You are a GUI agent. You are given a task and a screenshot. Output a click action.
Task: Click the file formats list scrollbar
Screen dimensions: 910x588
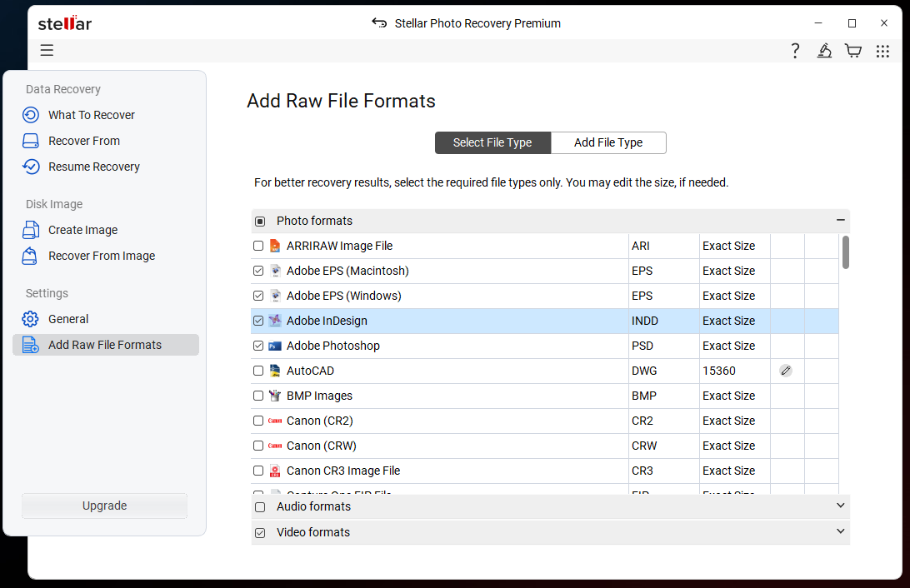click(846, 252)
